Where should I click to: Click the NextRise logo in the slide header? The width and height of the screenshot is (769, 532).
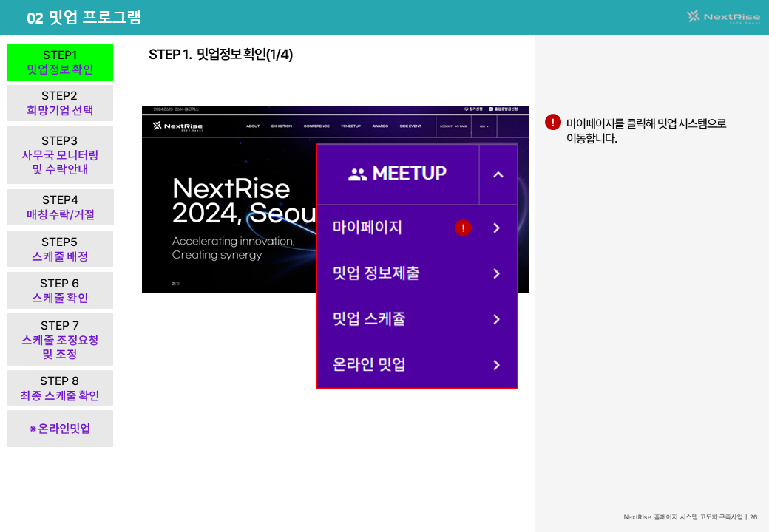coord(723,17)
